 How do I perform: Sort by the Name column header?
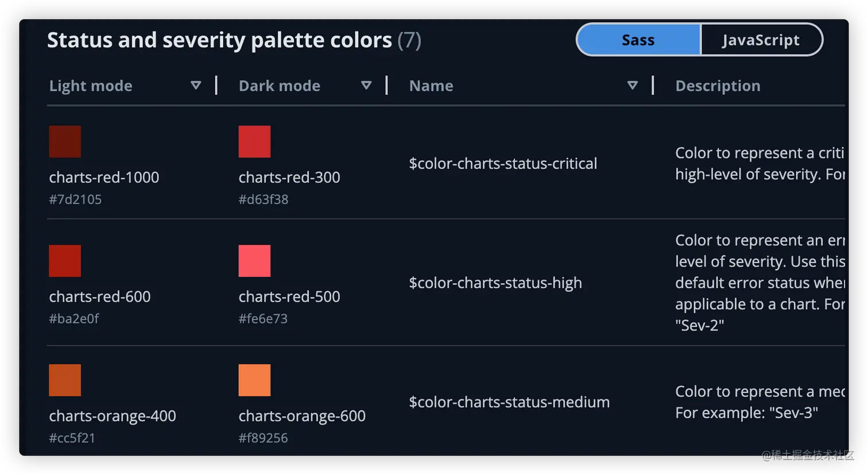[x=431, y=86]
